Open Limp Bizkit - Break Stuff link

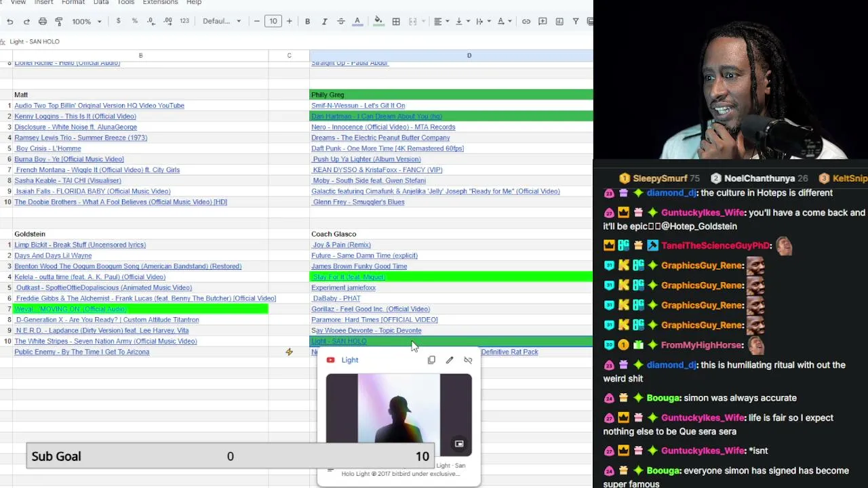coord(80,245)
